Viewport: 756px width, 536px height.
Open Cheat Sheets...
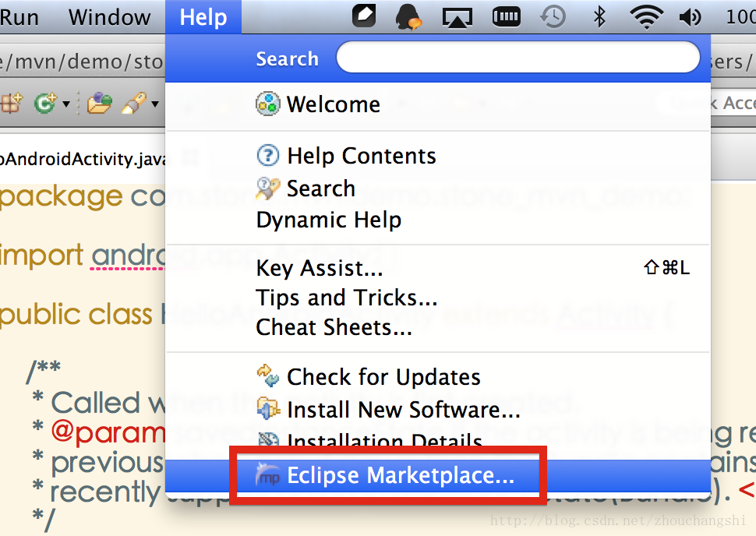pos(438,327)
